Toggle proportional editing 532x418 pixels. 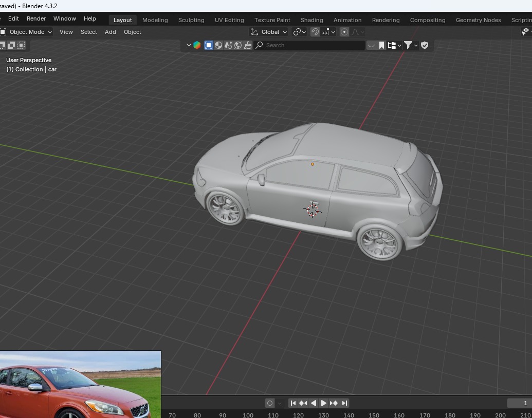pos(344,32)
